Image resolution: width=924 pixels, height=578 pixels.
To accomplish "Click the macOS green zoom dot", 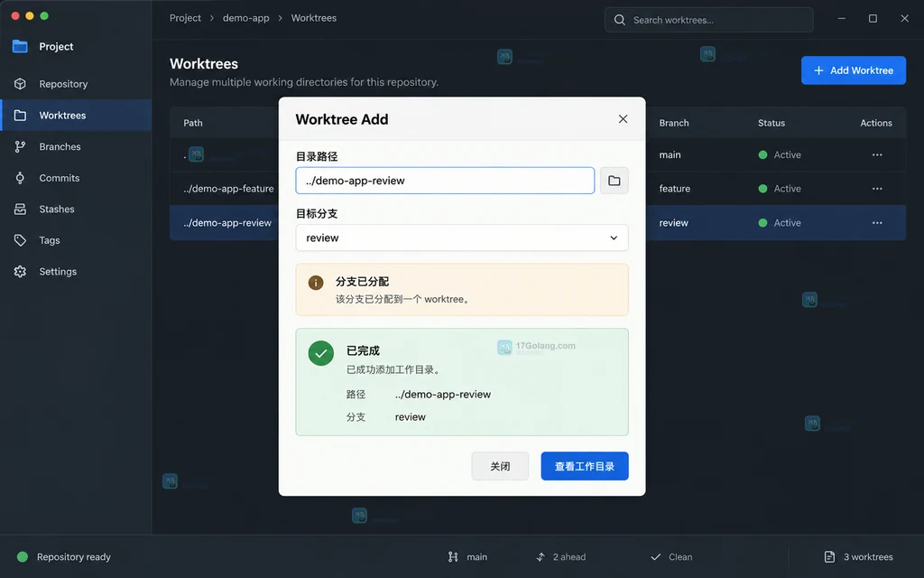I will click(44, 16).
